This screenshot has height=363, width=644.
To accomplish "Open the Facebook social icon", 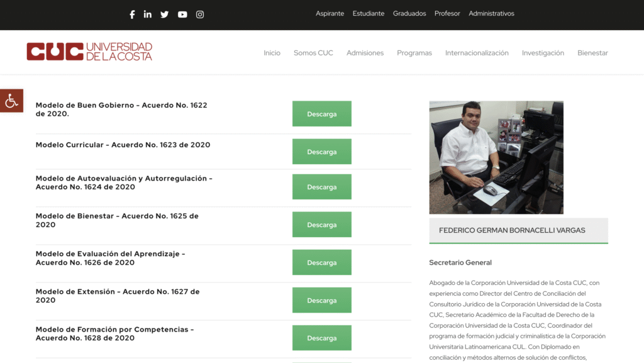I will pos(132,14).
